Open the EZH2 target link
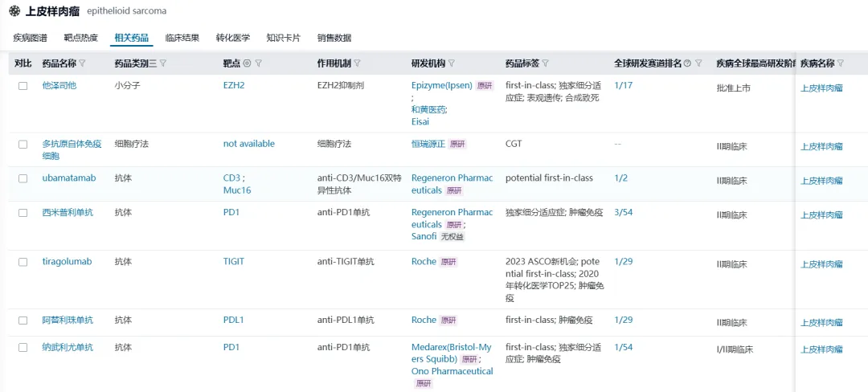Viewport: 868px width, 392px height. (234, 85)
